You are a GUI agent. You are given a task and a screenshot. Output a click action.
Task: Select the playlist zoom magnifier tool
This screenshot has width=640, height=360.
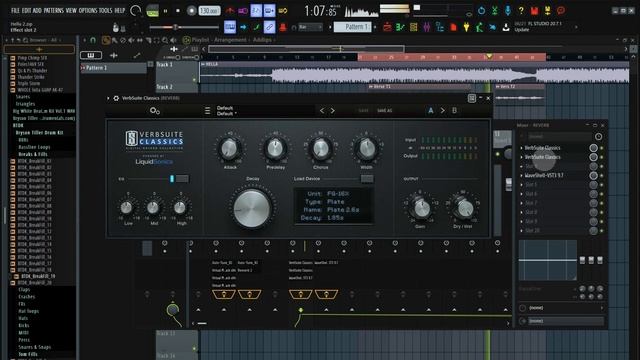click(165, 40)
